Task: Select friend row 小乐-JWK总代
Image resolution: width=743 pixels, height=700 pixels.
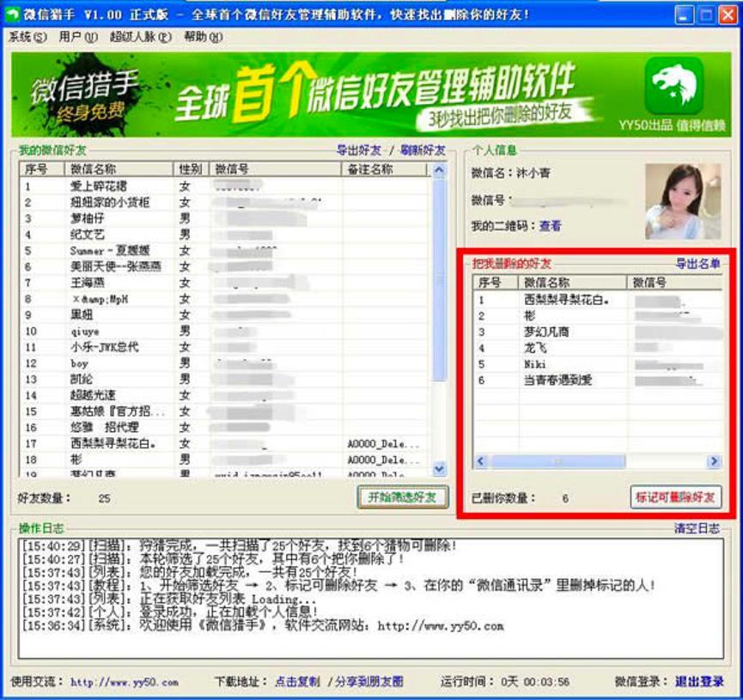Action: coord(224,347)
